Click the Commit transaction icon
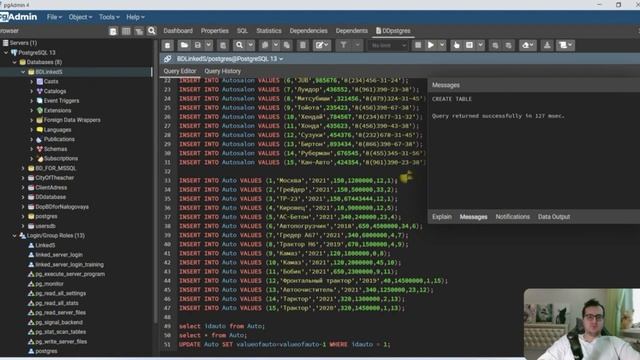The image size is (640, 360). coord(495,45)
